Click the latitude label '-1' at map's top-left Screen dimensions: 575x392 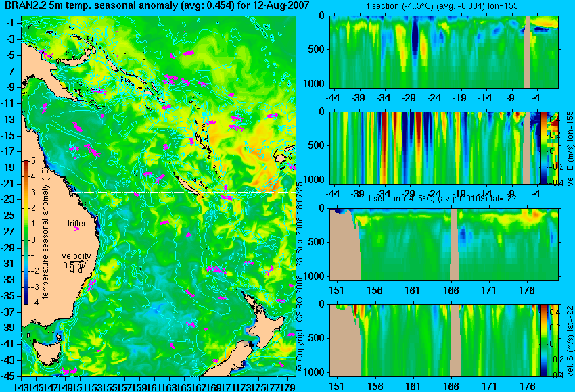click(x=11, y=23)
